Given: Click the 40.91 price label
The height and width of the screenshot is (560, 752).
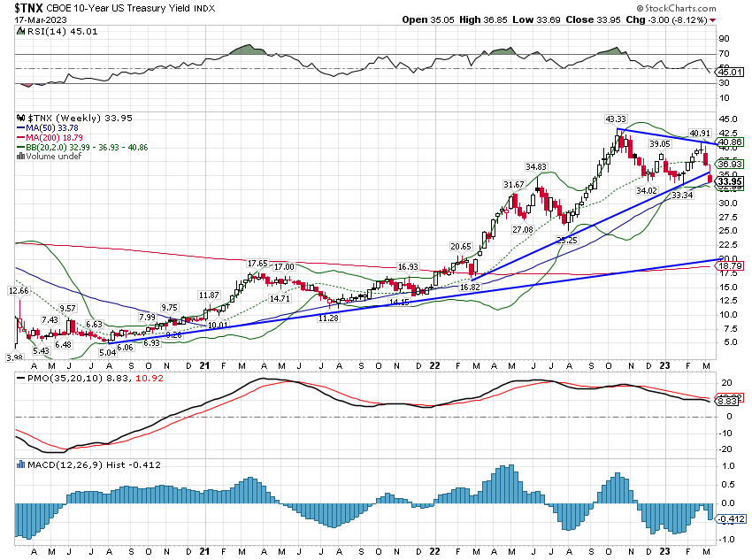Looking at the screenshot, I should coord(700,134).
